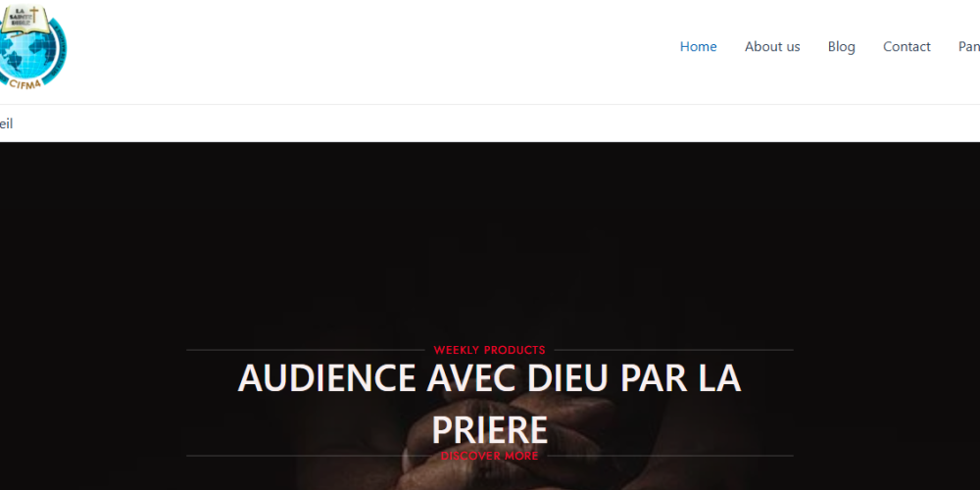The height and width of the screenshot is (490, 980).
Task: Go to the About us page
Action: (772, 47)
